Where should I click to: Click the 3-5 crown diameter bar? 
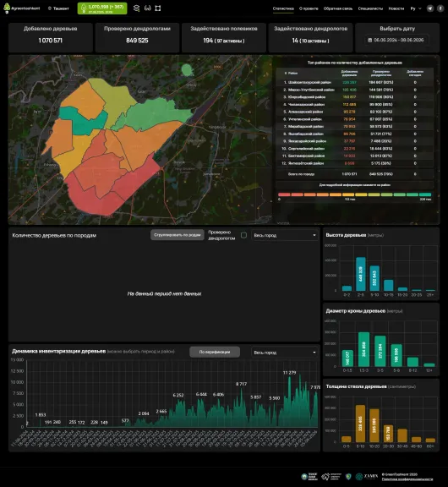click(380, 351)
